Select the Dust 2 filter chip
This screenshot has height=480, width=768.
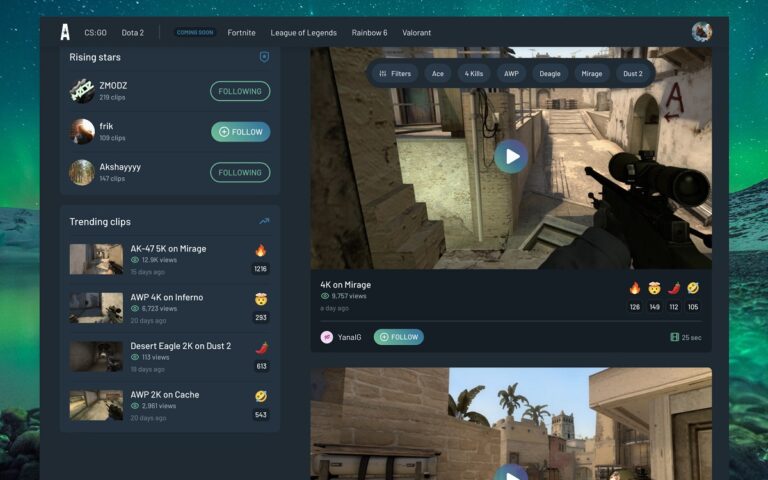coord(633,73)
